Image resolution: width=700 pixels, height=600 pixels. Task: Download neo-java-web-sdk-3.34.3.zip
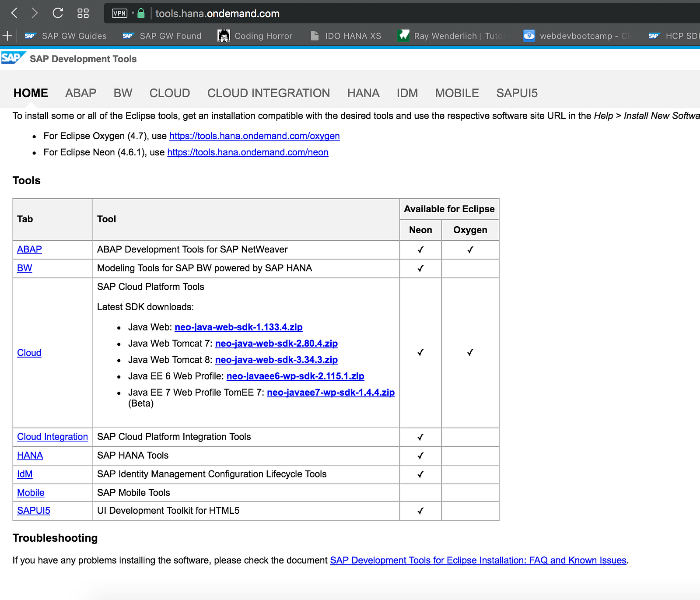click(276, 360)
